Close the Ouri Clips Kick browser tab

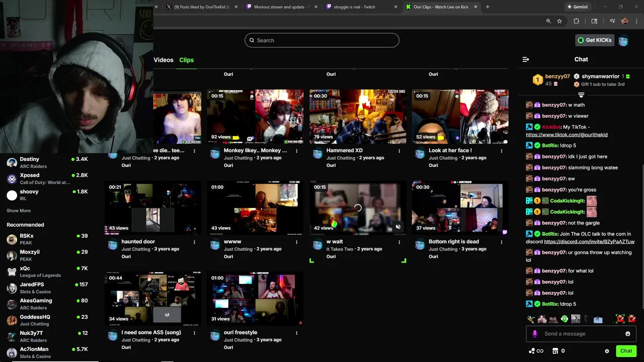pyautogui.click(x=475, y=7)
